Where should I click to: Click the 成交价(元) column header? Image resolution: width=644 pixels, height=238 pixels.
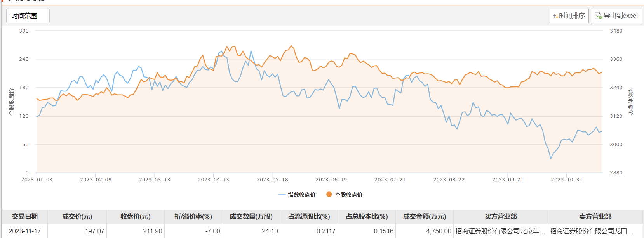click(77, 216)
